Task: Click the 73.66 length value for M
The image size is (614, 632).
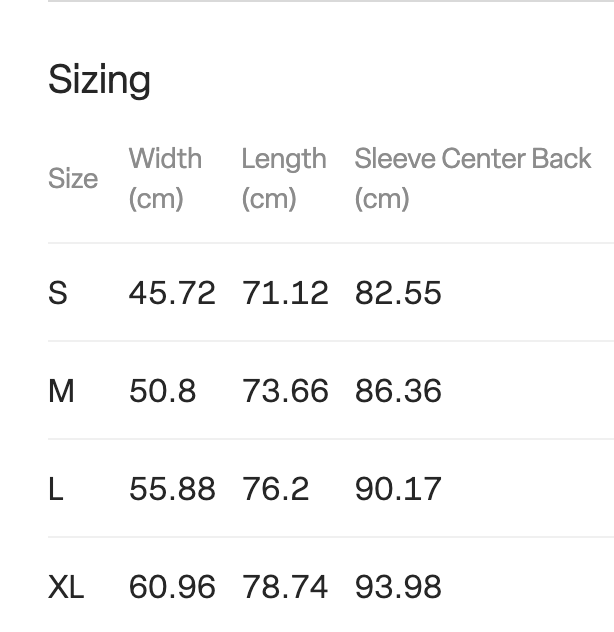Action: pyautogui.click(x=285, y=391)
